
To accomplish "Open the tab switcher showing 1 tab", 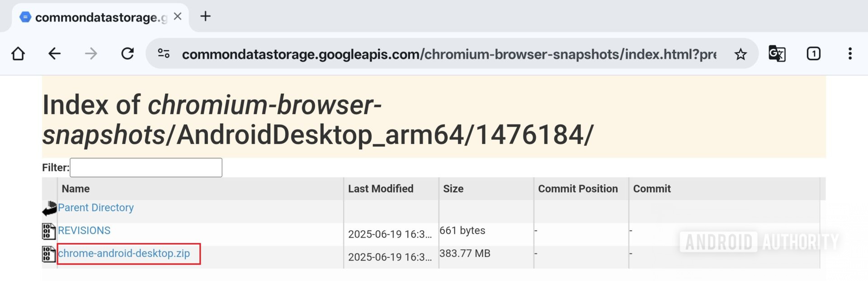I will [814, 53].
